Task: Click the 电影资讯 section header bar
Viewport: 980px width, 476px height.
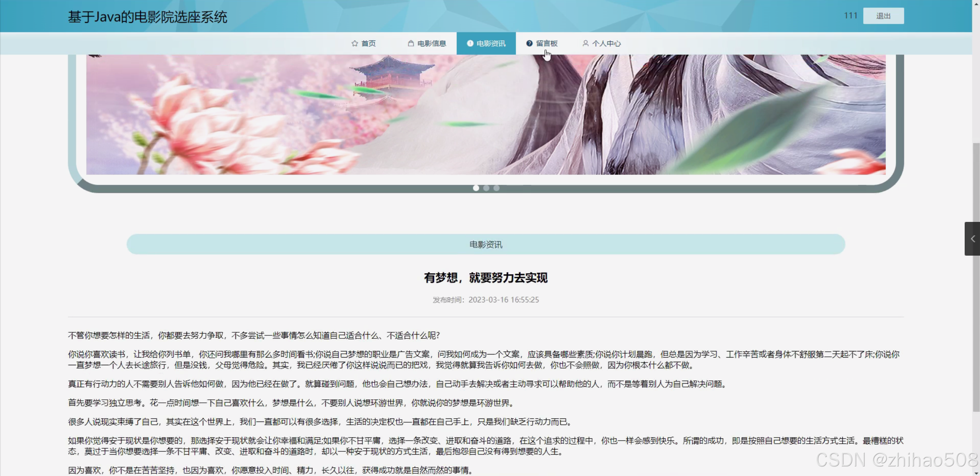Action: tap(486, 245)
